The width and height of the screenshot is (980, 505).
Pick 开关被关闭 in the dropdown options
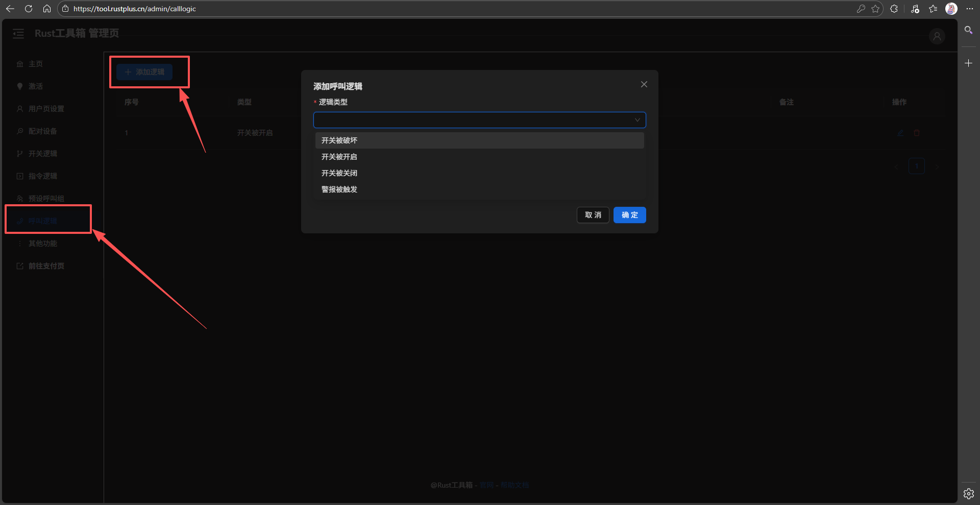click(339, 173)
